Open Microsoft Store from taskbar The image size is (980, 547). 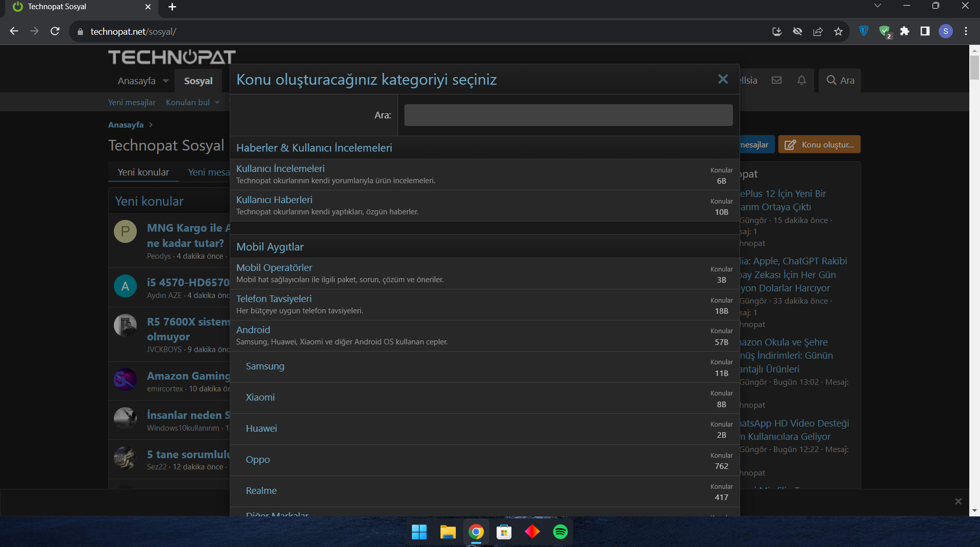coord(504,532)
